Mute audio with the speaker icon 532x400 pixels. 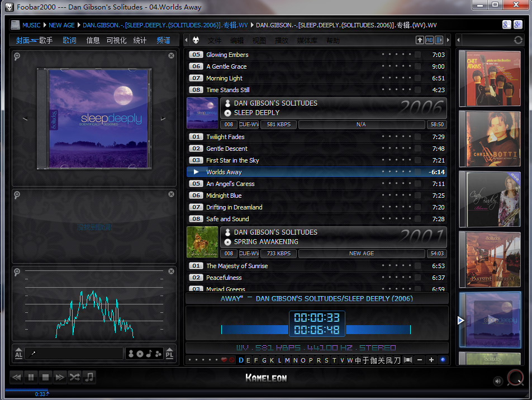point(498,381)
